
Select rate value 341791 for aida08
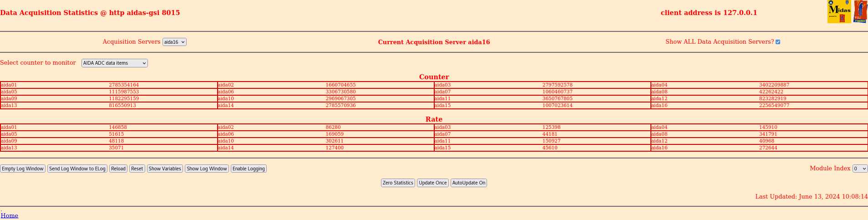click(x=768, y=134)
